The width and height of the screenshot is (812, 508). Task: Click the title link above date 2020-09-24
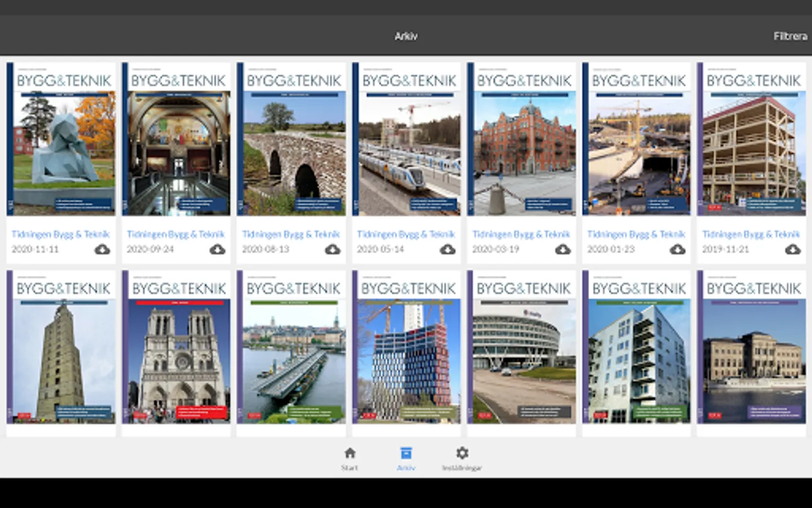[176, 234]
